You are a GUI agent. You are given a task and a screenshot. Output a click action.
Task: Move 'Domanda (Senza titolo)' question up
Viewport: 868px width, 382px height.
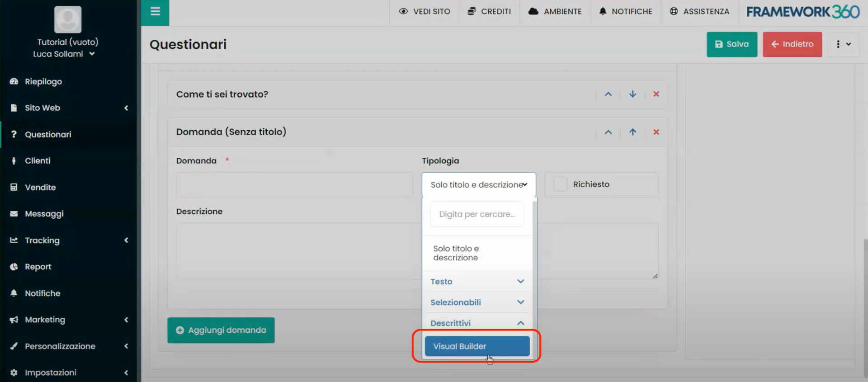pyautogui.click(x=632, y=132)
